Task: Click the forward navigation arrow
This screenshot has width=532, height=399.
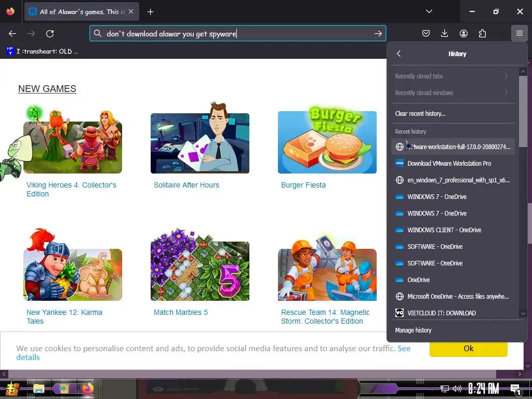Action: pyautogui.click(x=31, y=34)
